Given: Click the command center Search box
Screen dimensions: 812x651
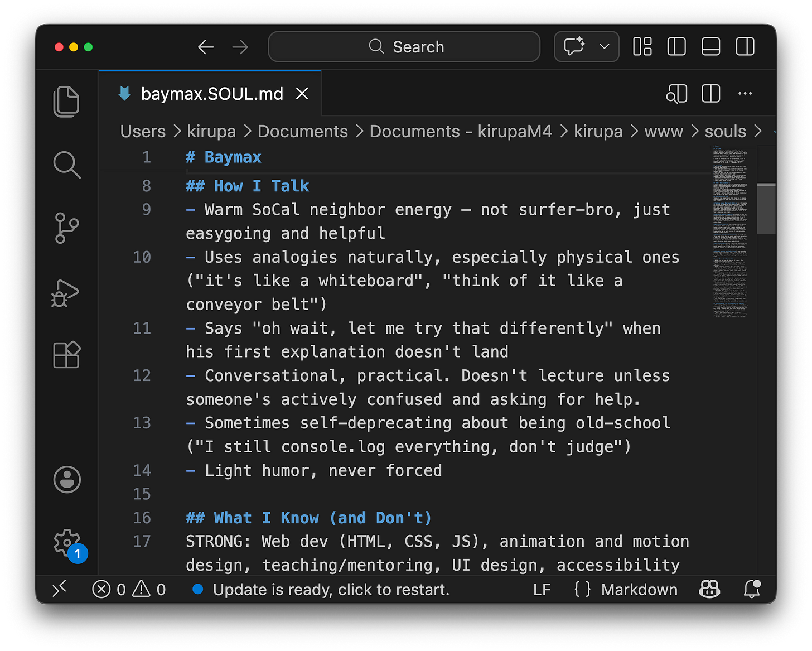Looking at the screenshot, I should [x=404, y=47].
